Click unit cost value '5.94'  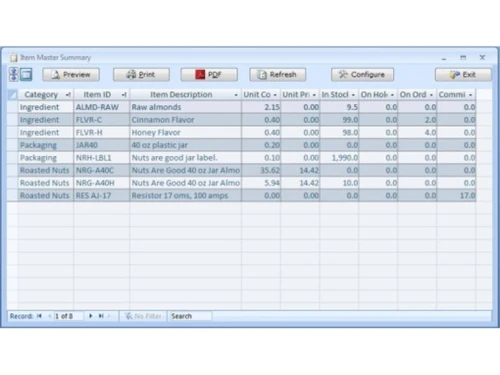[261, 183]
